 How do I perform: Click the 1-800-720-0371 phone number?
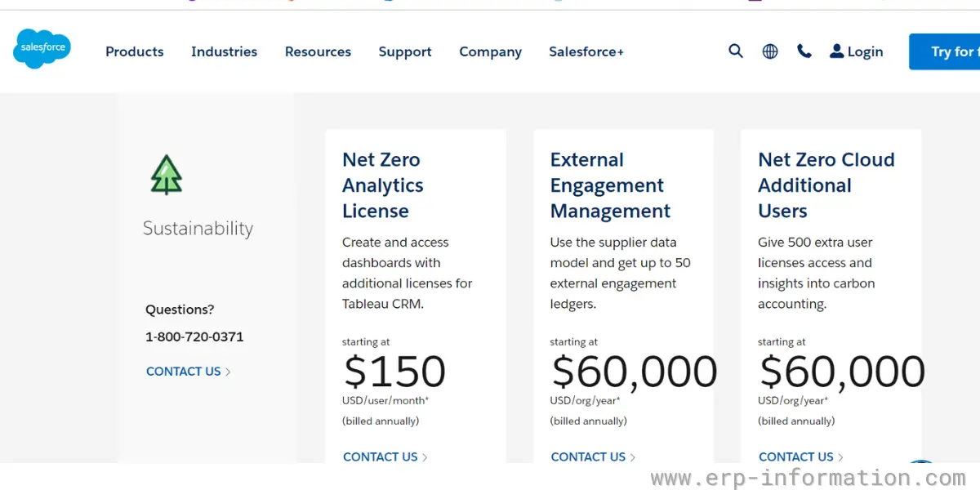(x=194, y=336)
